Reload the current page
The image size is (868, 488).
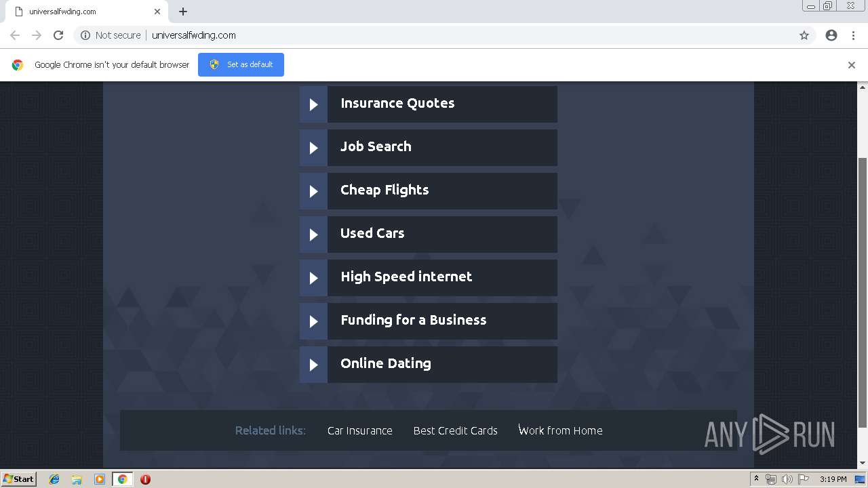click(x=58, y=35)
